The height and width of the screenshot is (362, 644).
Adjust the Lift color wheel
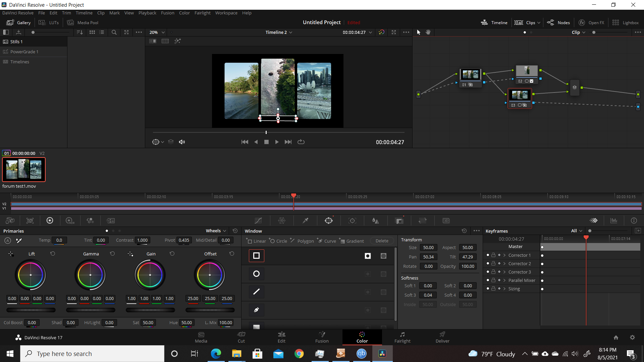click(x=31, y=275)
